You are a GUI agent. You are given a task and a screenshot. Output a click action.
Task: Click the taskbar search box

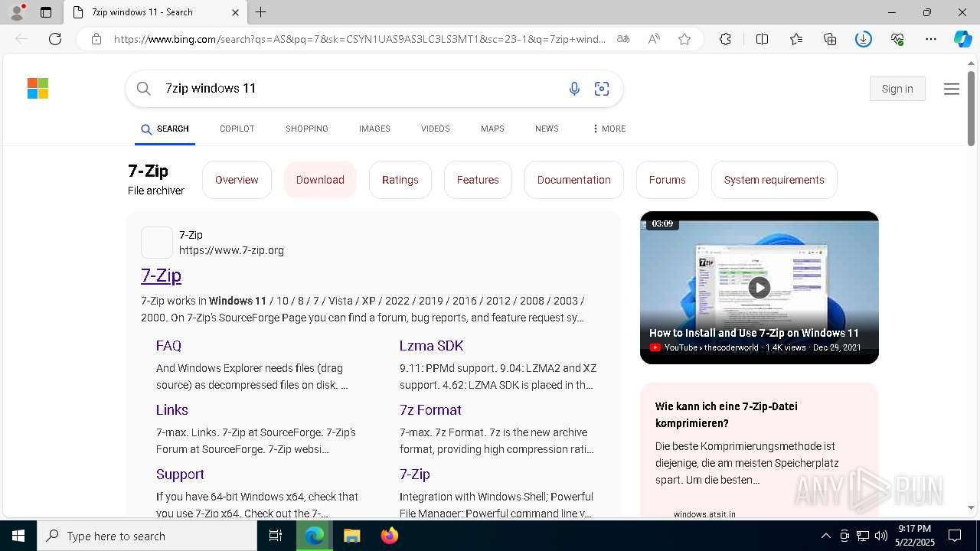click(147, 536)
